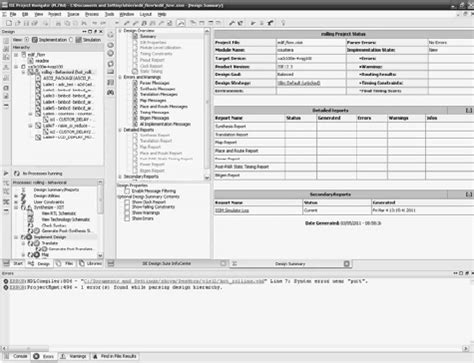Switch to the Warnings tab
This screenshot has height=363, width=474.
74,356
